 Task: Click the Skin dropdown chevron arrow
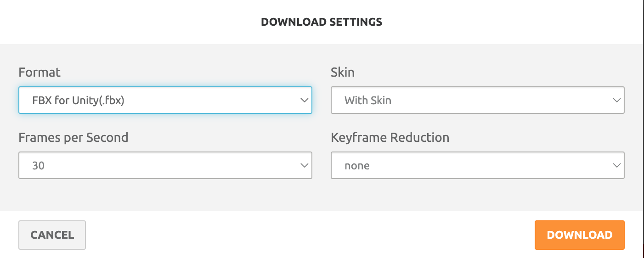click(x=616, y=100)
